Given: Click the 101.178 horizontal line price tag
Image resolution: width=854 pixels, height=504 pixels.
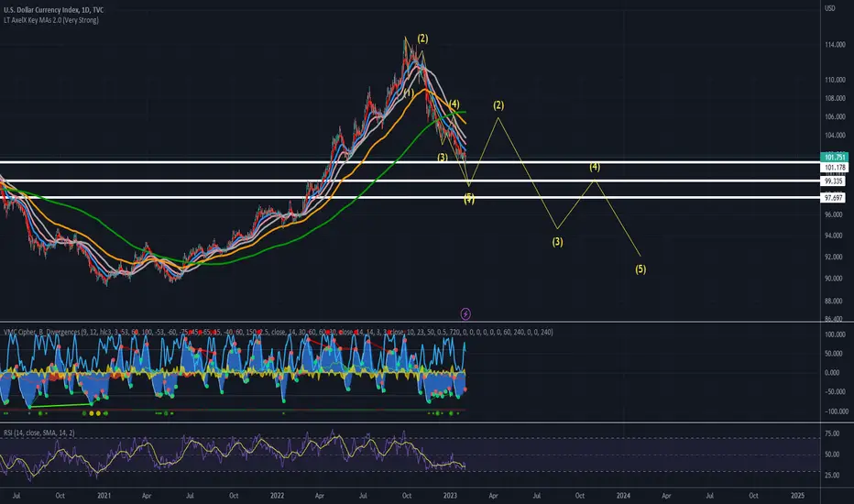Looking at the screenshot, I should click(834, 168).
